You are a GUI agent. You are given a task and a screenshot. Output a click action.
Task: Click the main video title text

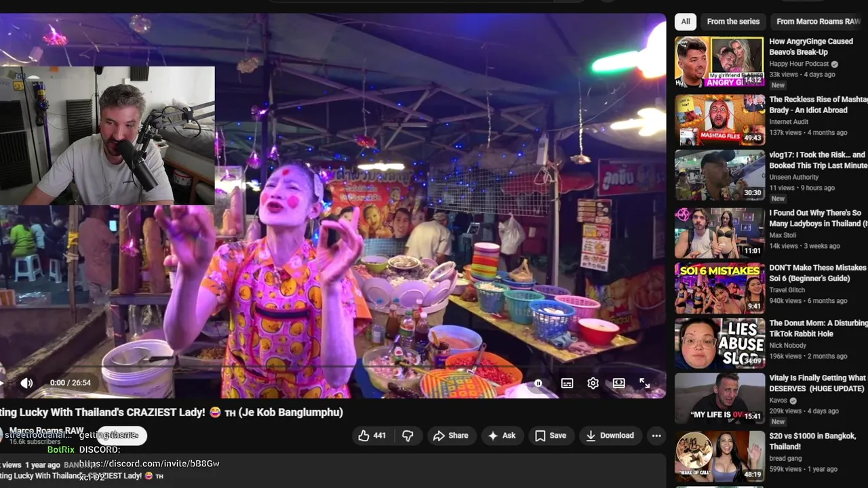pos(172,412)
